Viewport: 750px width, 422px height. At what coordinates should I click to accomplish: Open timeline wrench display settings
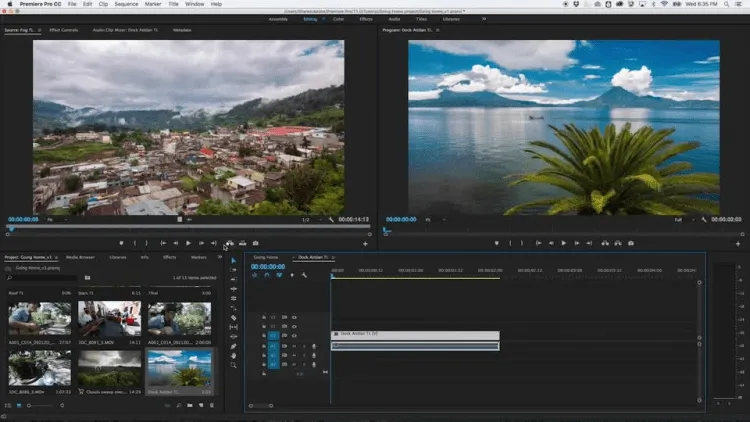[x=304, y=275]
